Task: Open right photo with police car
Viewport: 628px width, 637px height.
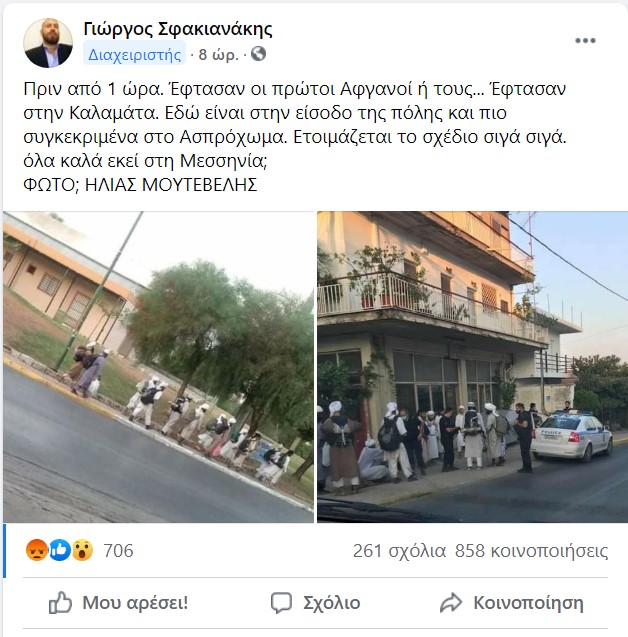Action: [x=472, y=367]
